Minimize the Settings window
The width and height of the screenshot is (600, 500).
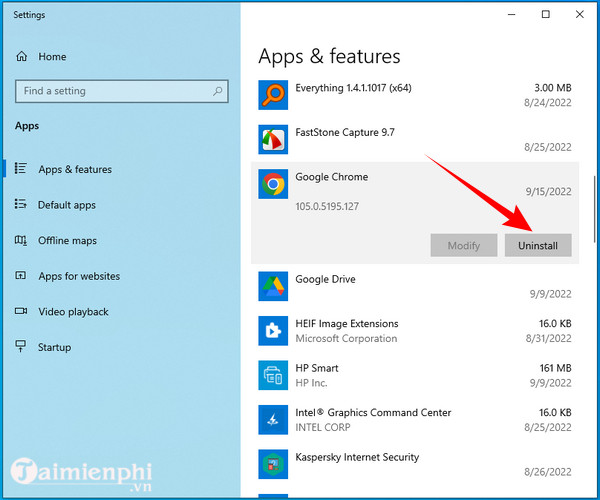coord(512,14)
